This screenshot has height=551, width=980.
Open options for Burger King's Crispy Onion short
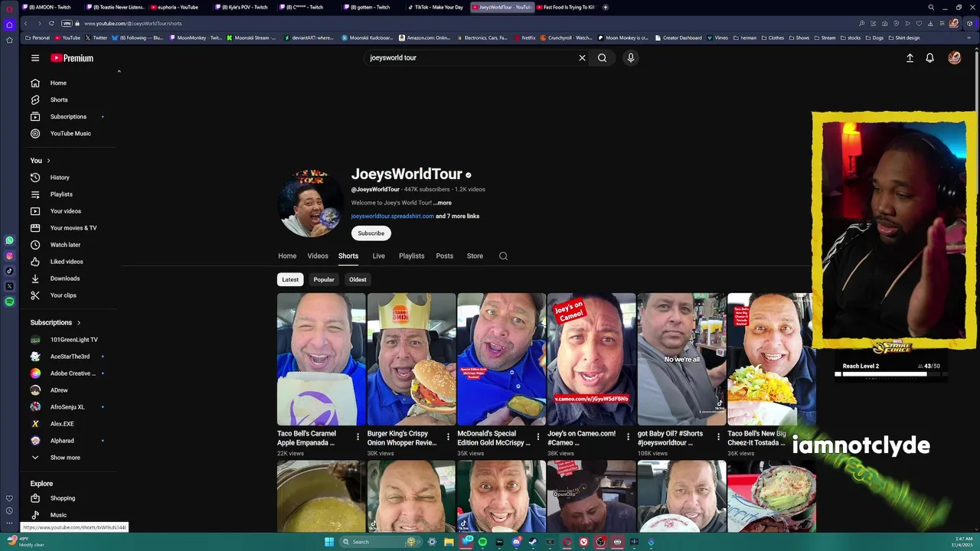[448, 437]
